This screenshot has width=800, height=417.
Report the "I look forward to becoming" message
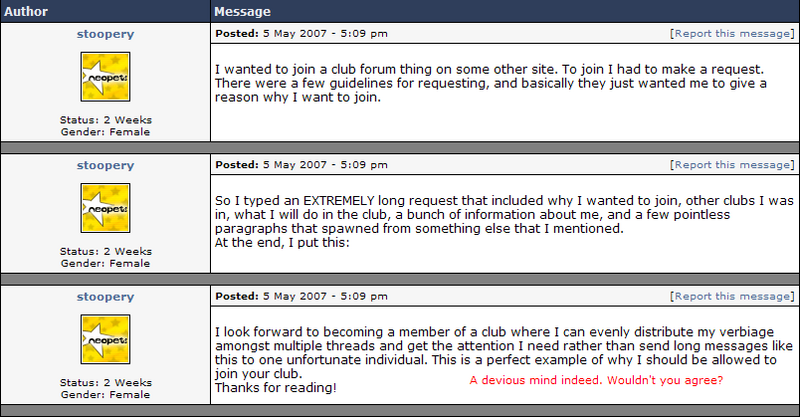tap(733, 297)
